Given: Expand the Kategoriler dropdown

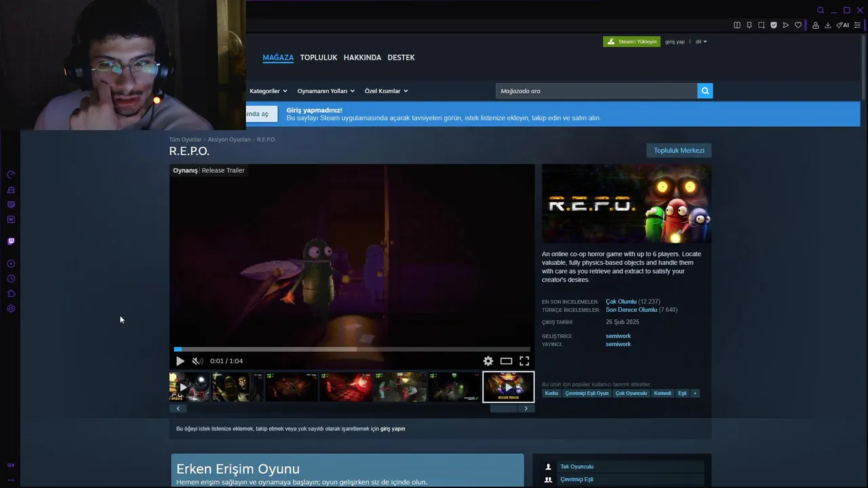Looking at the screenshot, I should (x=269, y=91).
